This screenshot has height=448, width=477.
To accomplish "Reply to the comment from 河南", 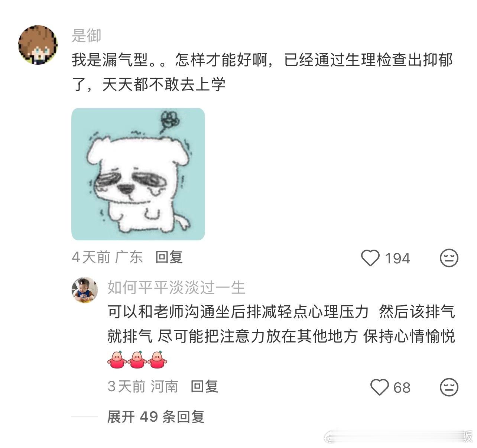I will pos(204,386).
